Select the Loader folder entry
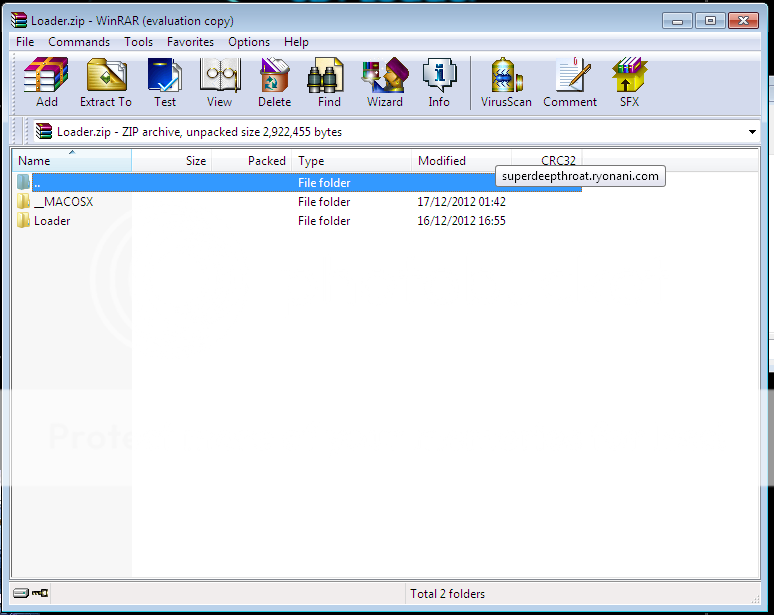 51,221
